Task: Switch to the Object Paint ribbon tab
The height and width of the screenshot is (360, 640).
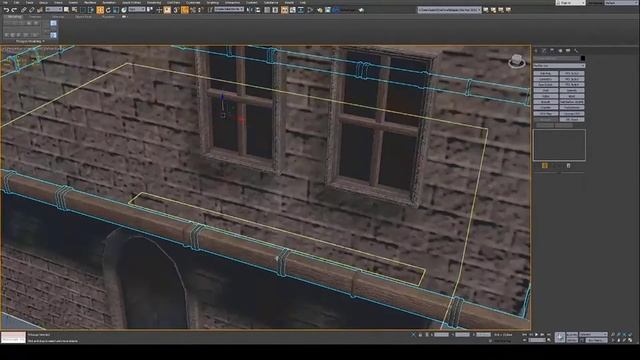Action: [x=83, y=17]
